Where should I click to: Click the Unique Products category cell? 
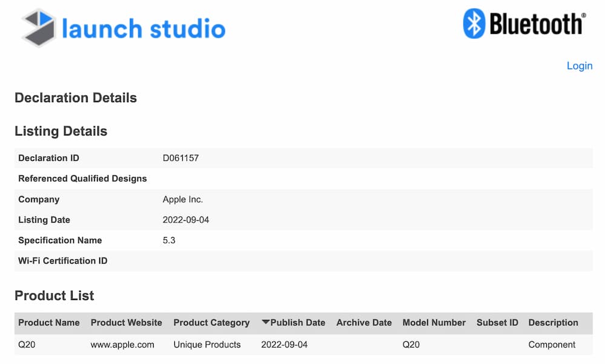207,345
